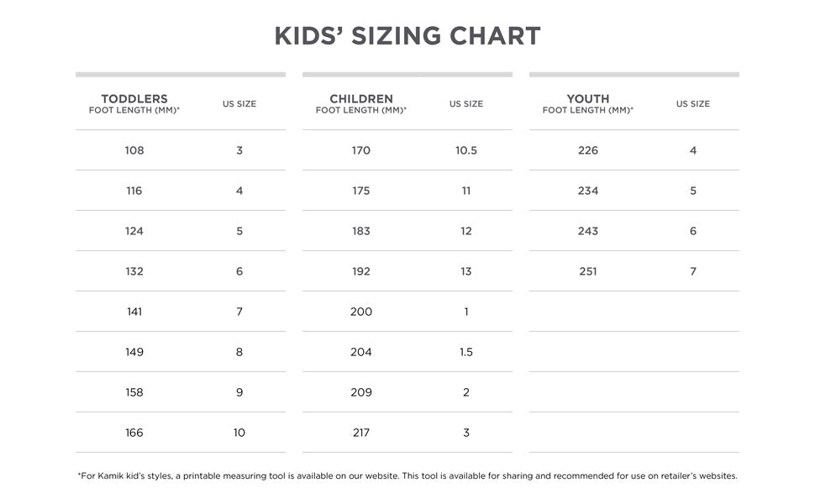This screenshot has height=504, width=815.
Task: Select toddler US size 10
Action: click(x=239, y=433)
